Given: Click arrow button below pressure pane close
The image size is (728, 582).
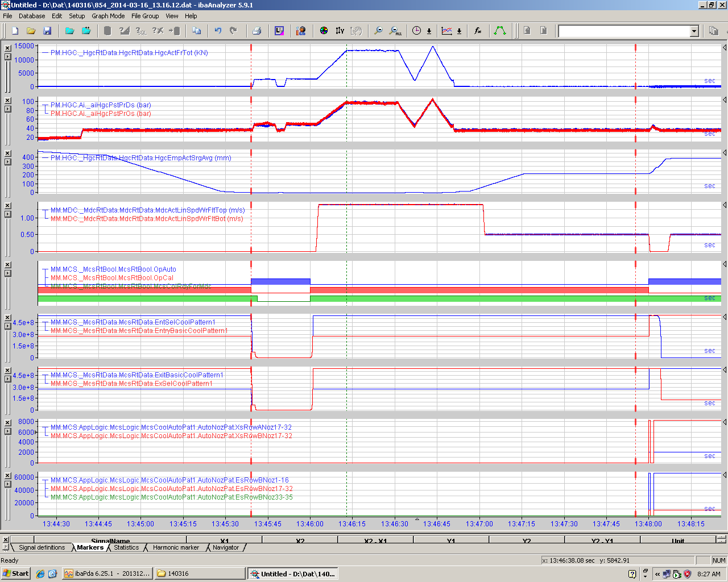Looking at the screenshot, I should point(7,109).
